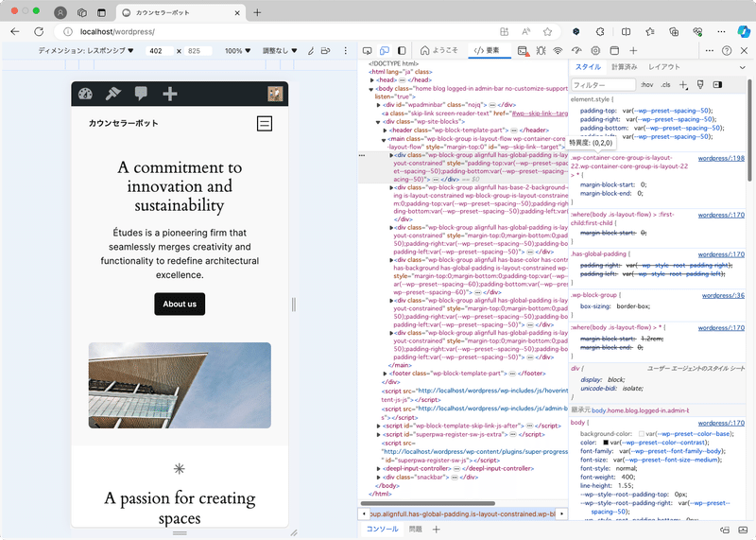Open the Network wifi icon panel

[558, 51]
